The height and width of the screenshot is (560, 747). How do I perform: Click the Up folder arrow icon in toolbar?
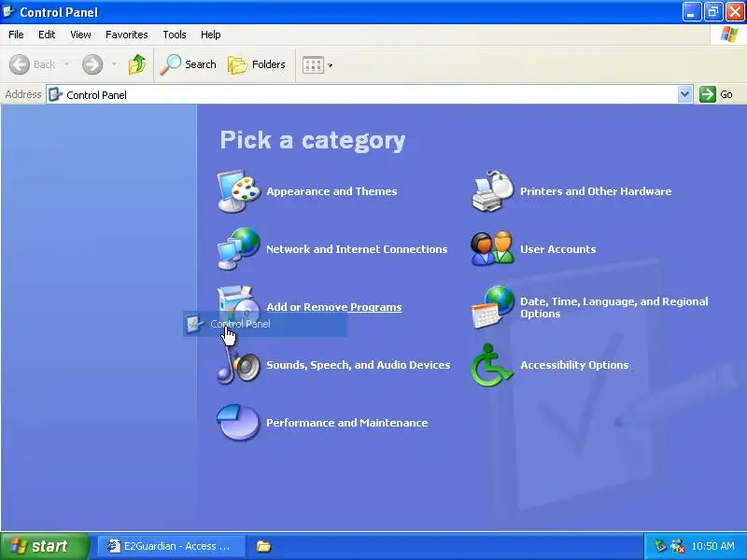pyautogui.click(x=137, y=64)
